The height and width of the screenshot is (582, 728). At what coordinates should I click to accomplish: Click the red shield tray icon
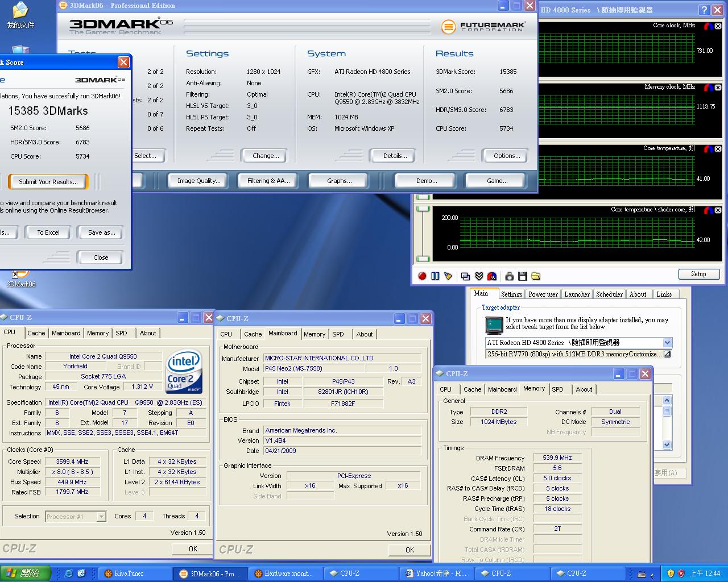point(681,573)
